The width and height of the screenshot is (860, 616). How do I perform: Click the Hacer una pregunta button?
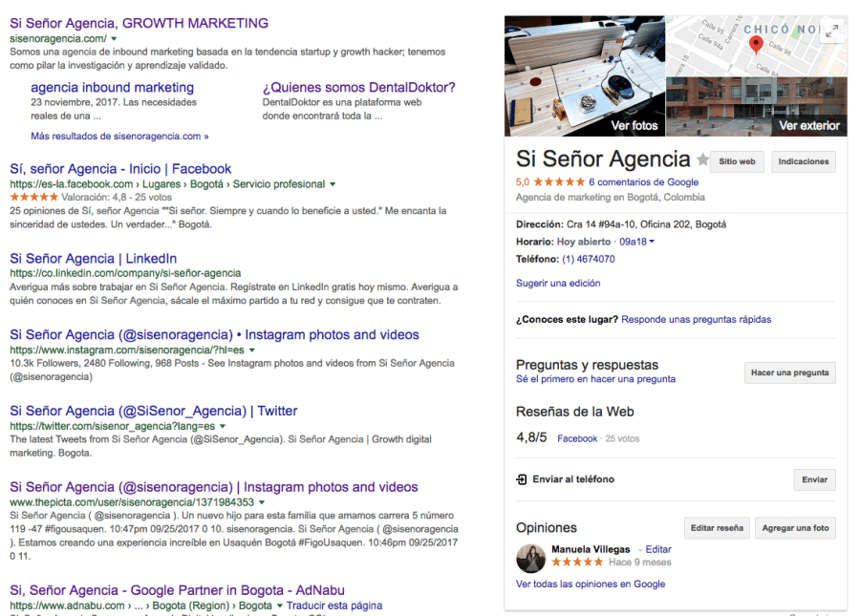pyautogui.click(x=790, y=372)
